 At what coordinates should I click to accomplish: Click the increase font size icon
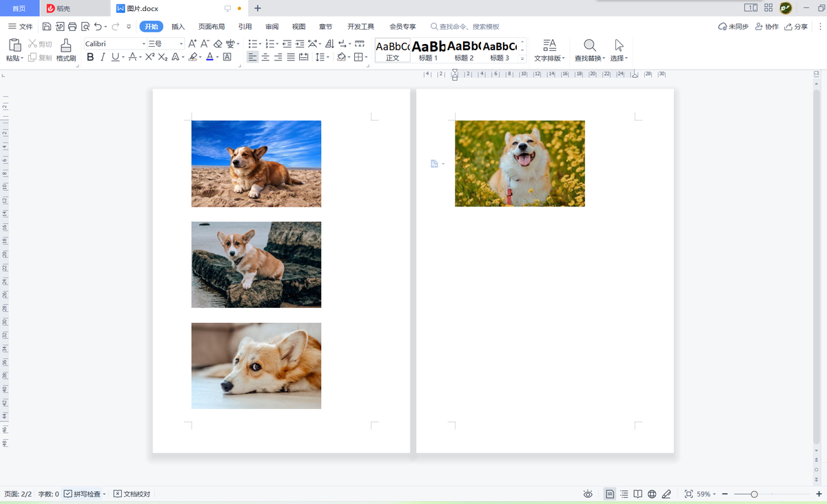(x=192, y=43)
